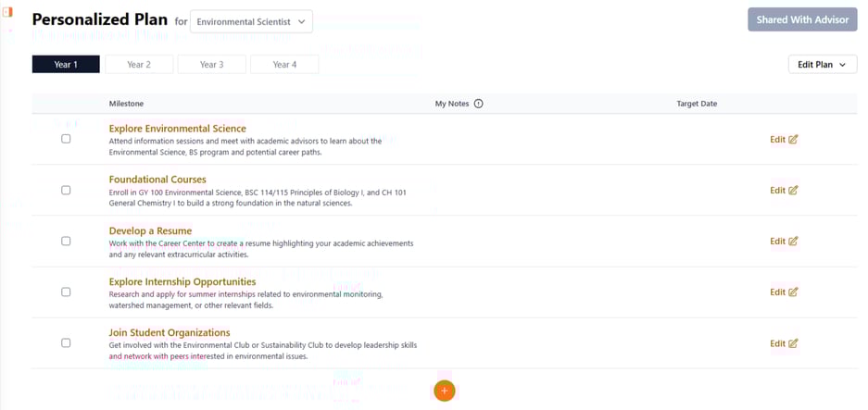Check the Explore Environmental Science milestone checkbox

point(66,139)
